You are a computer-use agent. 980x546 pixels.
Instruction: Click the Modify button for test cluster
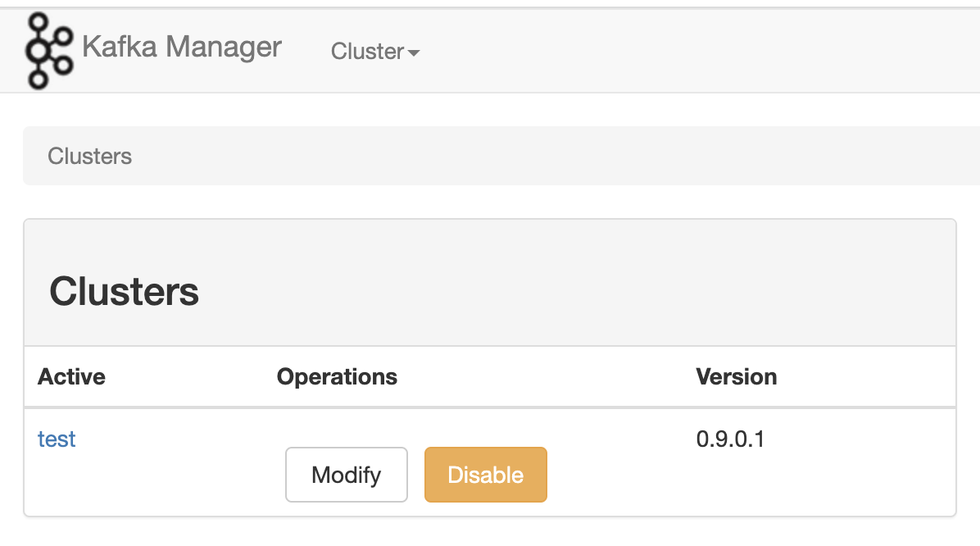tap(346, 474)
